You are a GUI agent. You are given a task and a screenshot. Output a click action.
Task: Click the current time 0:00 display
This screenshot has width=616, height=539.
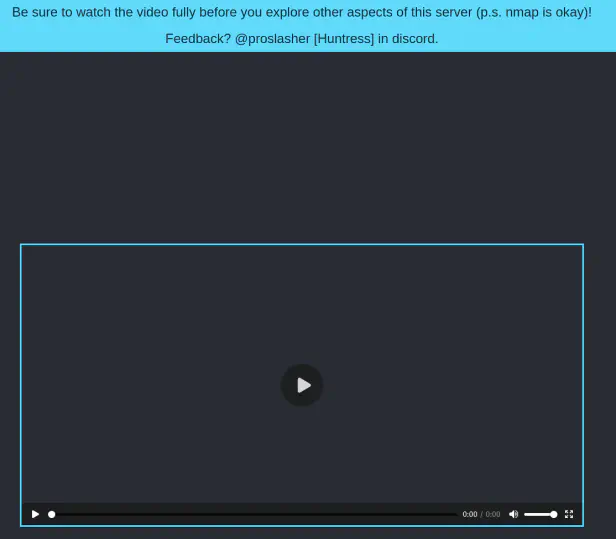coord(469,514)
